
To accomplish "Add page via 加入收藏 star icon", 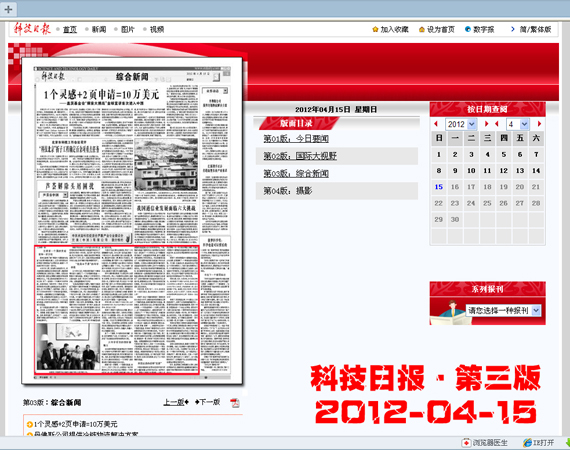I will [375, 29].
